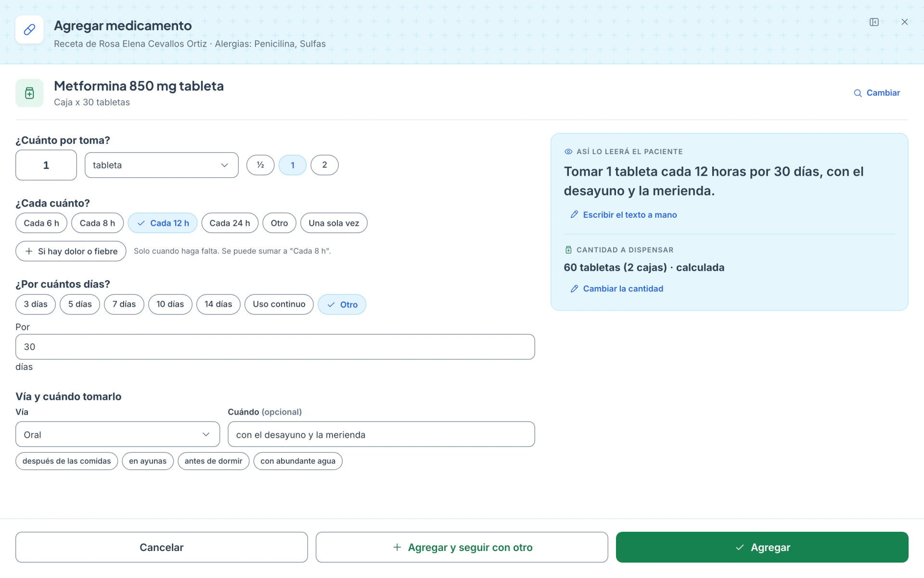Click the Por días number input field
This screenshot has width=924, height=578.
[x=275, y=347]
